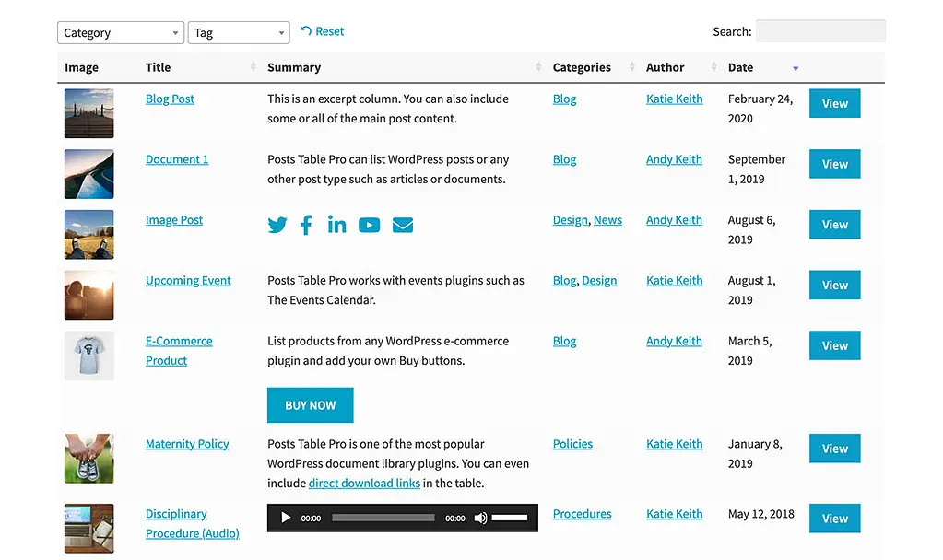This screenshot has width=943, height=560.
Task: Click the Reset link with undo arrow
Action: pyautogui.click(x=323, y=31)
